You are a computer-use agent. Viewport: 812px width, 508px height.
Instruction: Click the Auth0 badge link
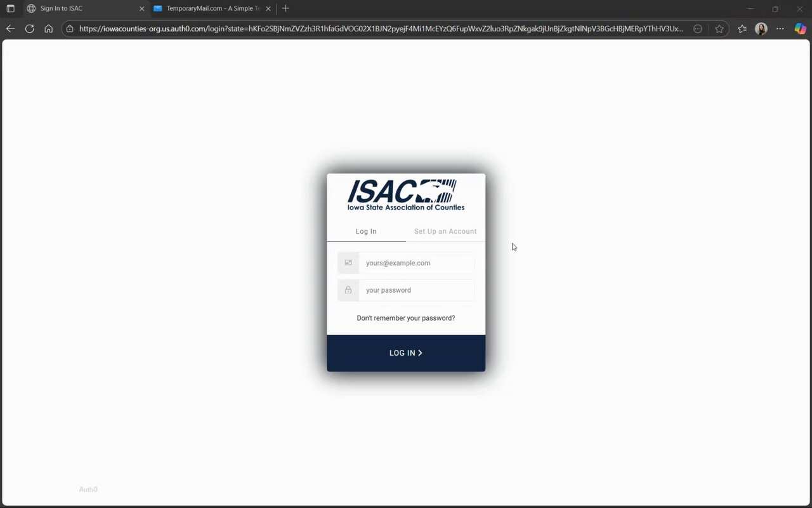pos(88,490)
